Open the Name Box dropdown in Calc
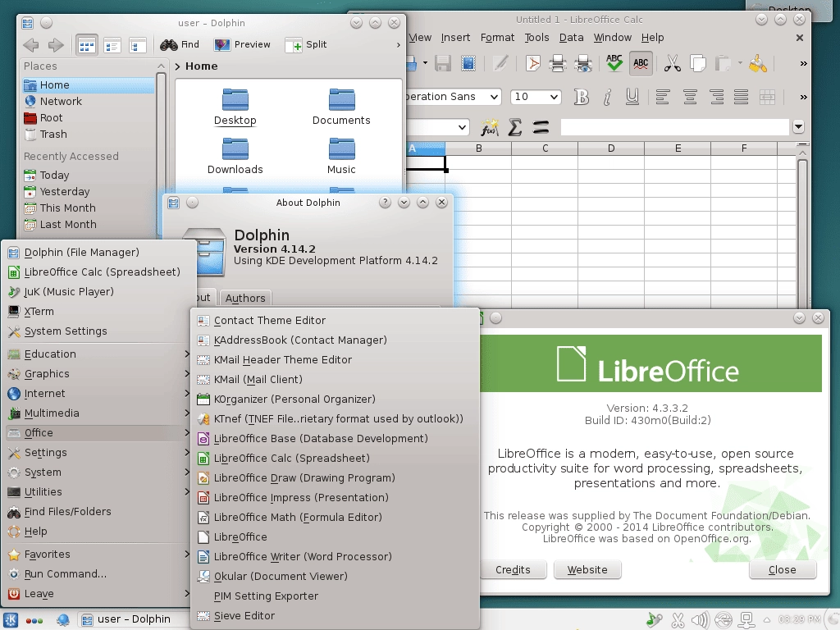 click(x=462, y=127)
